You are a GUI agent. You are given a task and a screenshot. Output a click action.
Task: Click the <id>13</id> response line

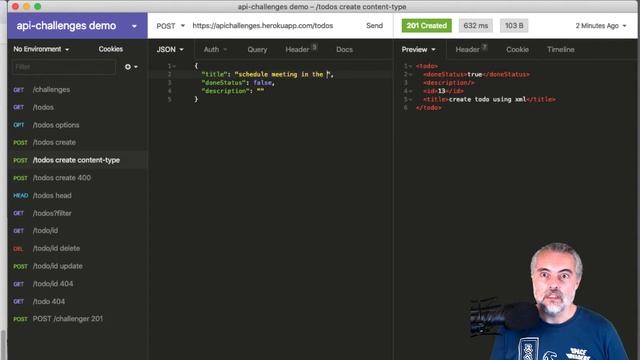coord(443,91)
